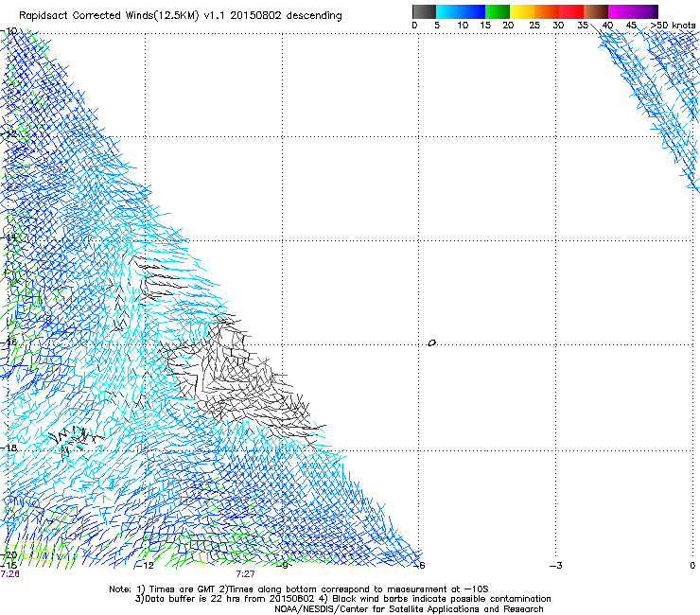Click the '0' longitude label at the bottom right

692,566
